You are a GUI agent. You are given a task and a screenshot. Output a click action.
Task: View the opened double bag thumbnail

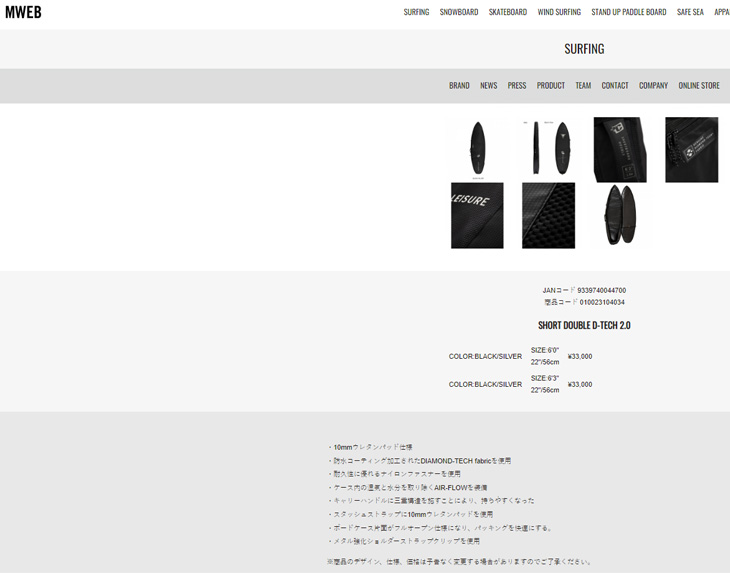tap(620, 215)
